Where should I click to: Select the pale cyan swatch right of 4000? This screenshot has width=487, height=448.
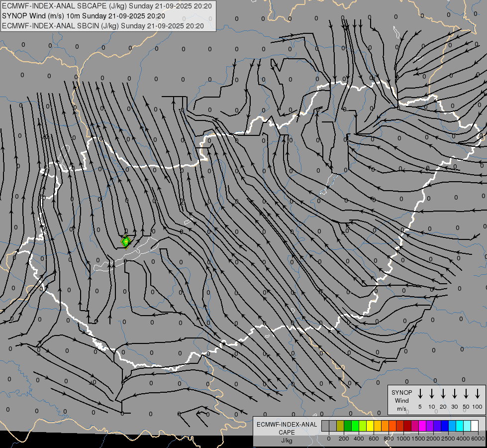tap(468, 426)
